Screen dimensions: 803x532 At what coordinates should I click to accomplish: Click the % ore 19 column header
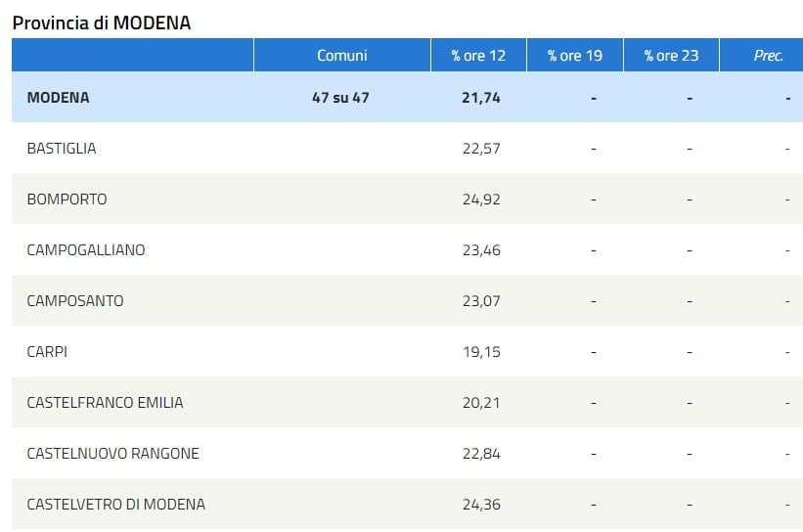[x=574, y=56]
